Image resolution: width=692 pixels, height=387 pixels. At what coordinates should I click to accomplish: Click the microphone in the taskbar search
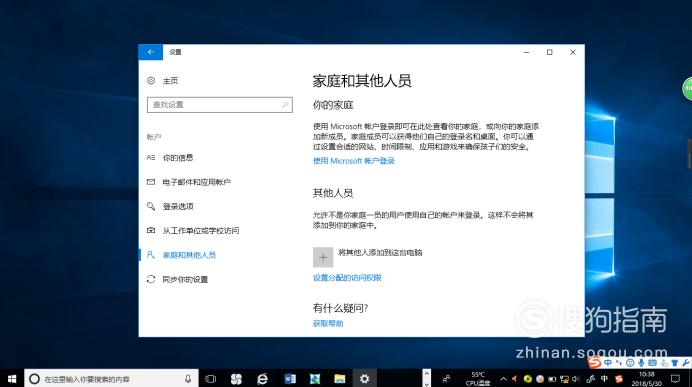coord(188,379)
